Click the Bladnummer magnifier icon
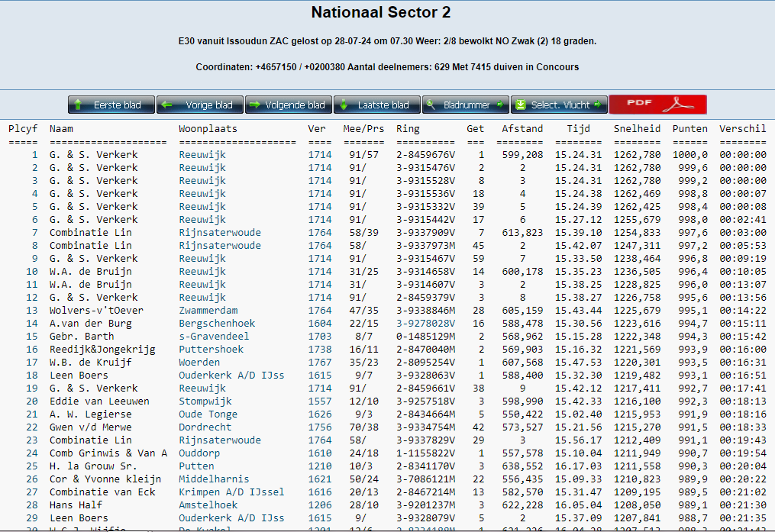The image size is (775, 532). click(x=432, y=105)
